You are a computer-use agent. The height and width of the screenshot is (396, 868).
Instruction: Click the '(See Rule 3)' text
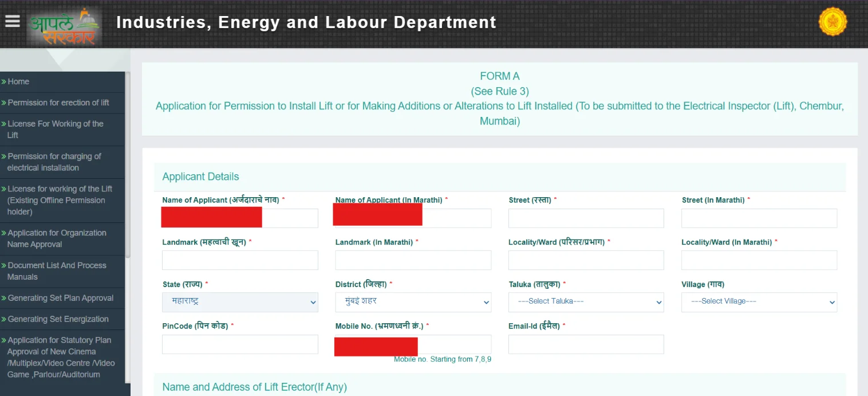coord(500,92)
